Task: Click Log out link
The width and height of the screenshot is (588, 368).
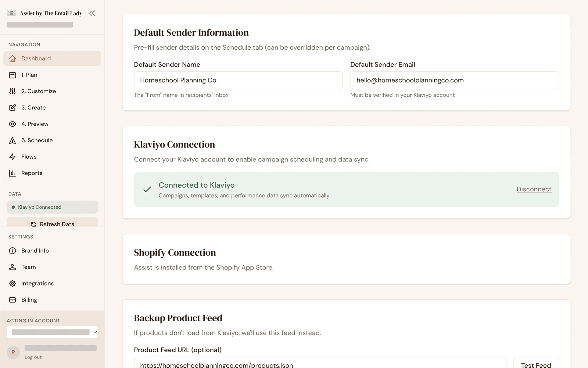Action: [x=33, y=357]
